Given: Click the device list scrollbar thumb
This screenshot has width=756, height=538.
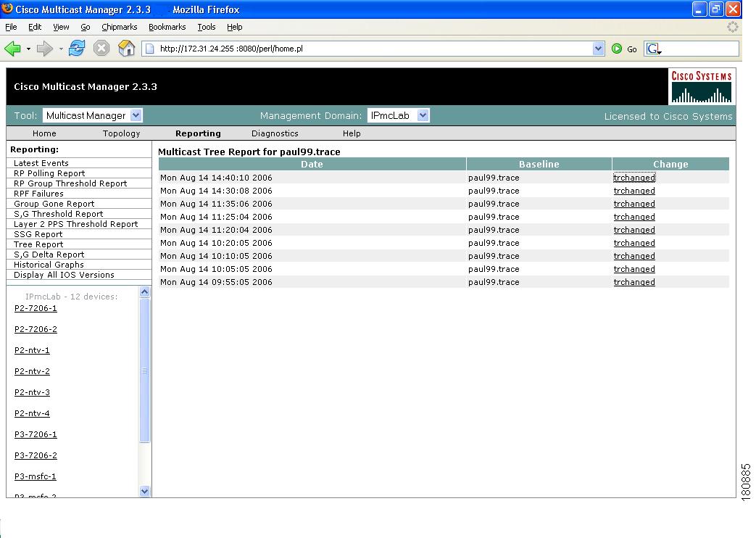Looking at the screenshot, I should pos(145,370).
